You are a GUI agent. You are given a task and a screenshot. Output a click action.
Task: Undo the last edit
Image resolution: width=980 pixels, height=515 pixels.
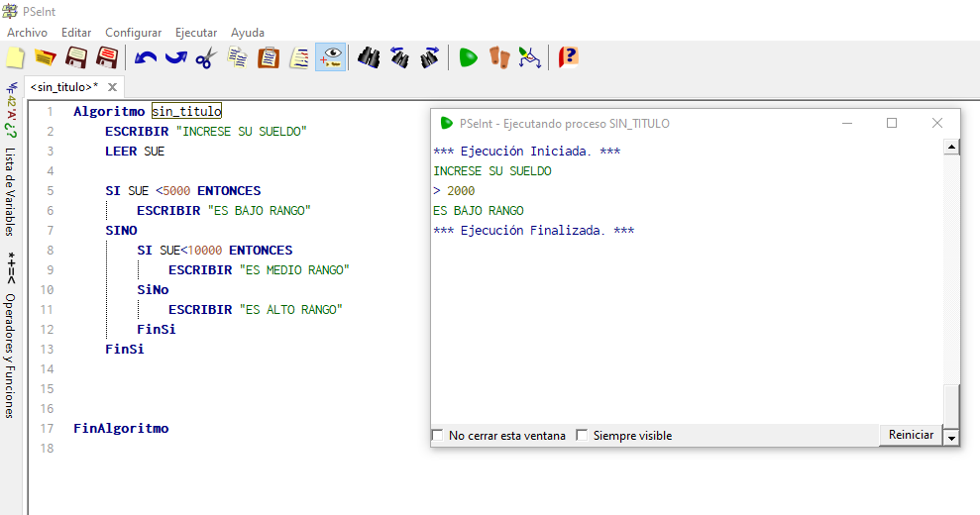point(145,58)
